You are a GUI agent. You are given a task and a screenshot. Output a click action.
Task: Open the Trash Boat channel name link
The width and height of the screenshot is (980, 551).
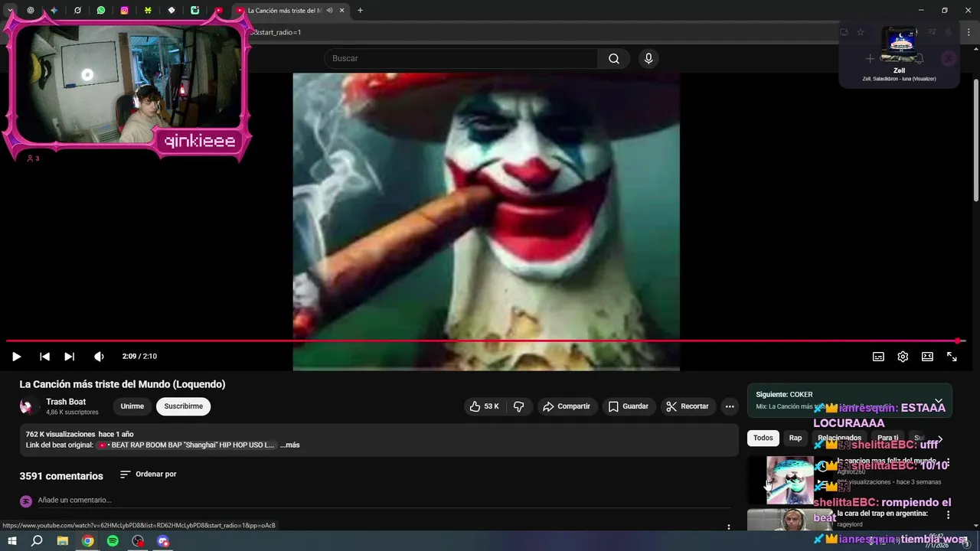click(x=66, y=402)
